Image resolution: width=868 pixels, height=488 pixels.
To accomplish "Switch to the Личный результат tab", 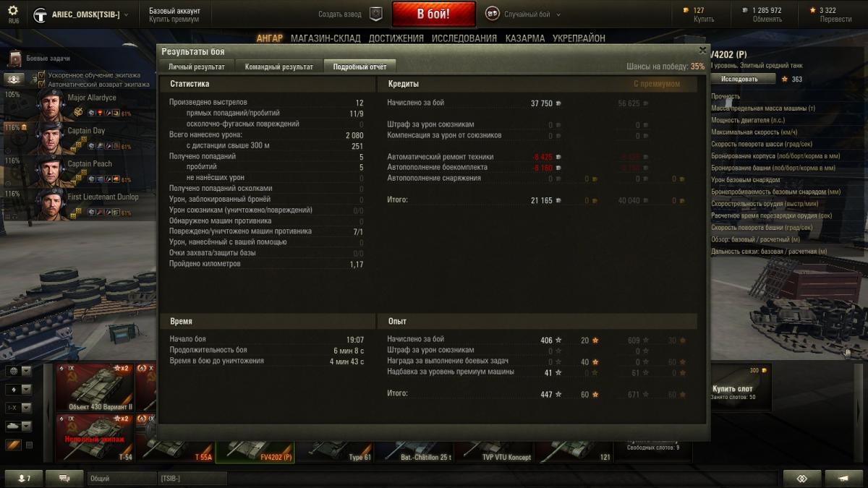I will coord(197,67).
